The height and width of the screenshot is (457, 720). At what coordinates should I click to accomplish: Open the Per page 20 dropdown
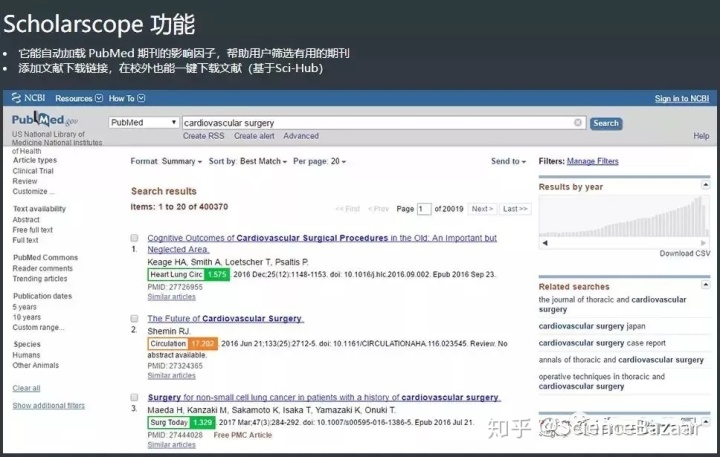click(320, 161)
